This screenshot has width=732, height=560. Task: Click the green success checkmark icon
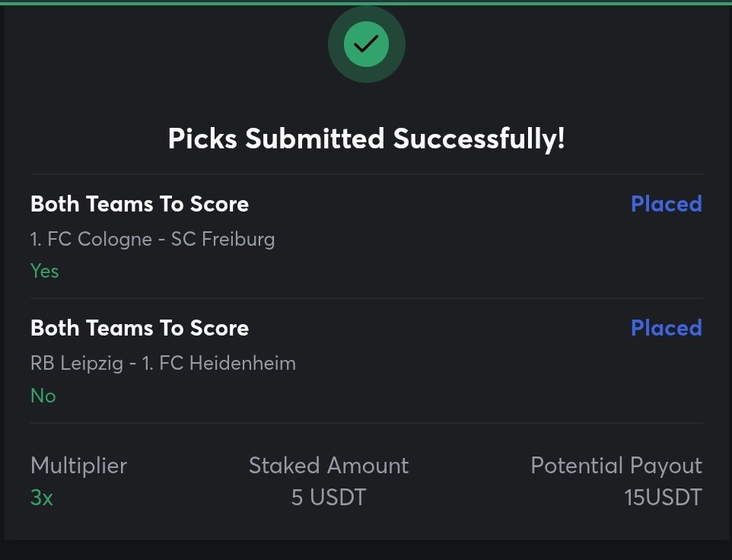(x=367, y=44)
